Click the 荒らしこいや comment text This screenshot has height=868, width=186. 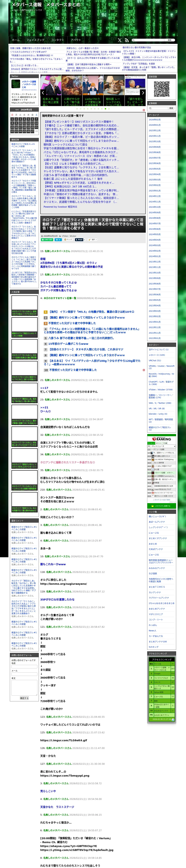click(x=48, y=791)
